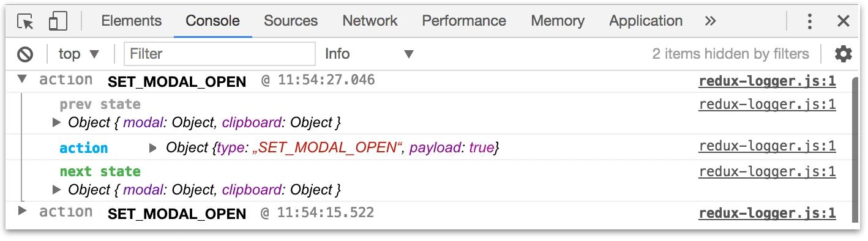Switch to the Elements tab

[131, 21]
